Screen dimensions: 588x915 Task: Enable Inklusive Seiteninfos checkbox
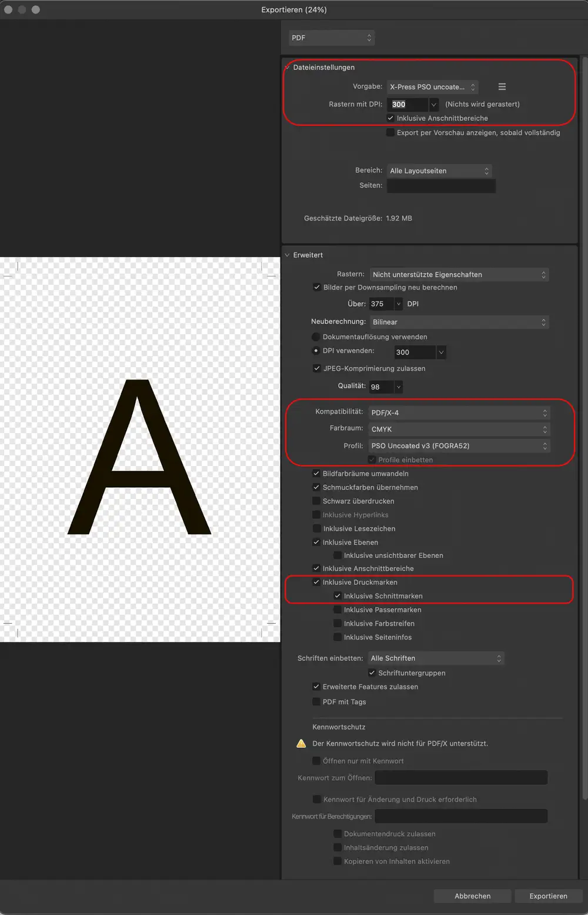pyautogui.click(x=338, y=637)
